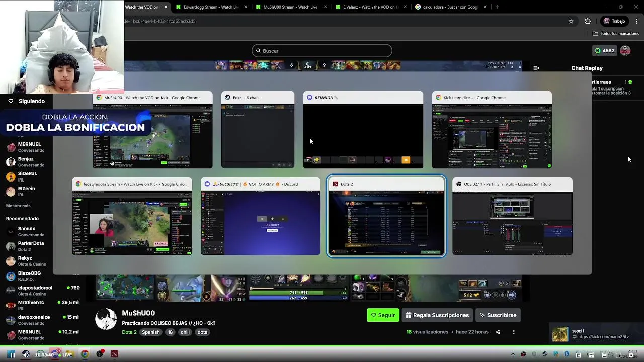This screenshot has width=644, height=362.
Task: Open Dota 2 taskbar icon
Action: 114,354
